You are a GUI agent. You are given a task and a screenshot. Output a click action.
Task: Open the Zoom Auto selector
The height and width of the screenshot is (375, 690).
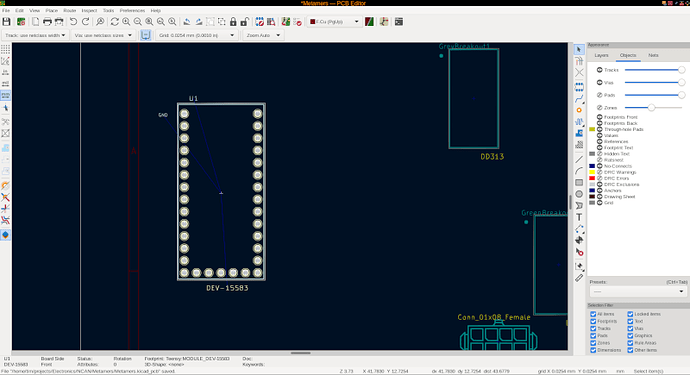click(x=263, y=35)
